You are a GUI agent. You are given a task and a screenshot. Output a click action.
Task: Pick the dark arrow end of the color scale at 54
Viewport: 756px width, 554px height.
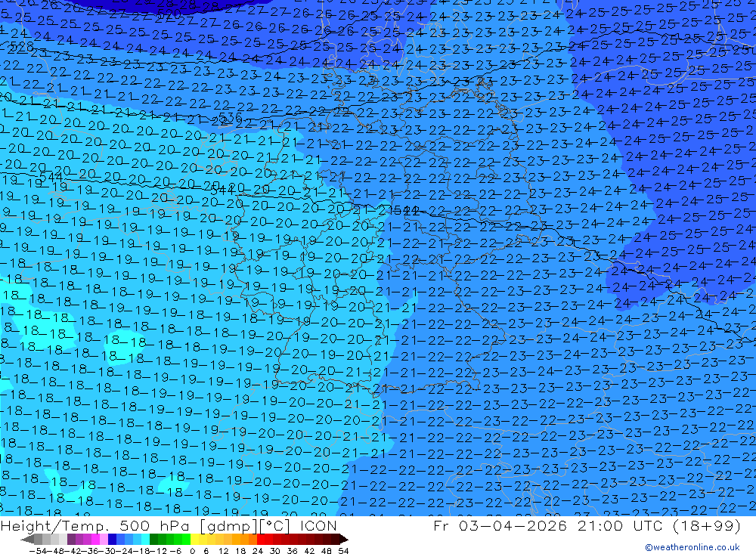coord(342,539)
